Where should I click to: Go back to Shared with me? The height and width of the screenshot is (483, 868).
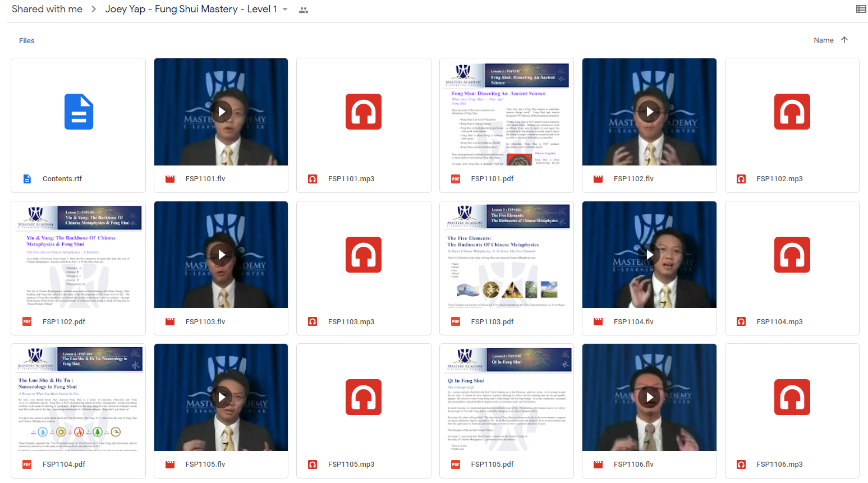47,9
